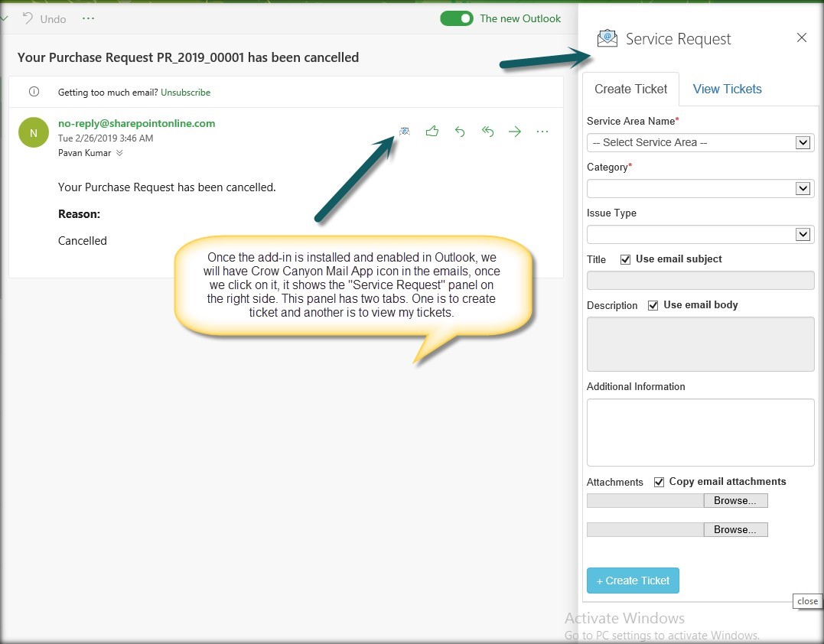Click the recipient name Pavan Kumar
Screen dimensions: 824x644
85,153
